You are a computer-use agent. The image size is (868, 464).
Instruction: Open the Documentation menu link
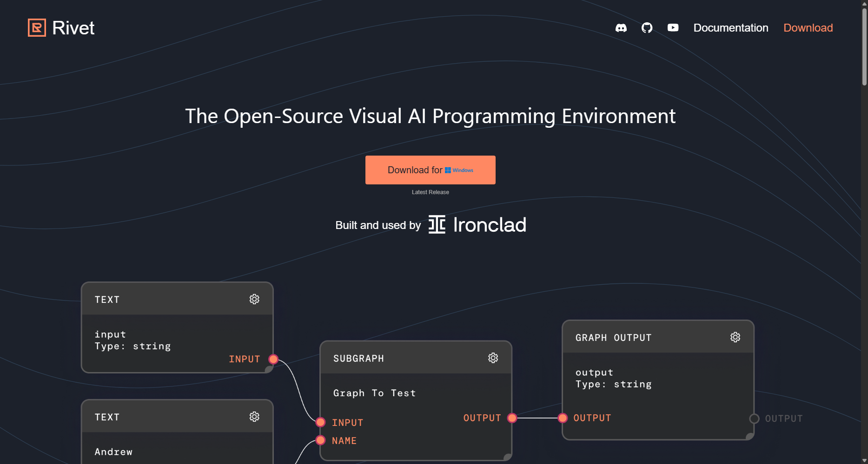[x=731, y=28]
